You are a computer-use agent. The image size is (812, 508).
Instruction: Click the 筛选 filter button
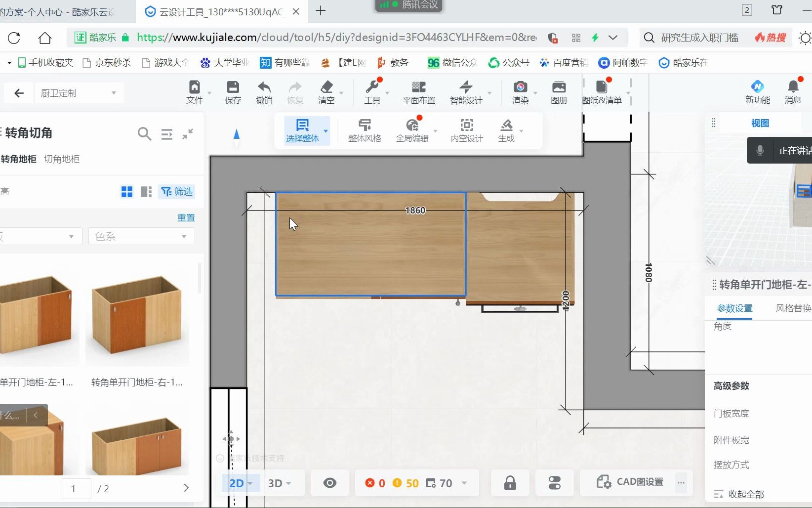coord(177,192)
